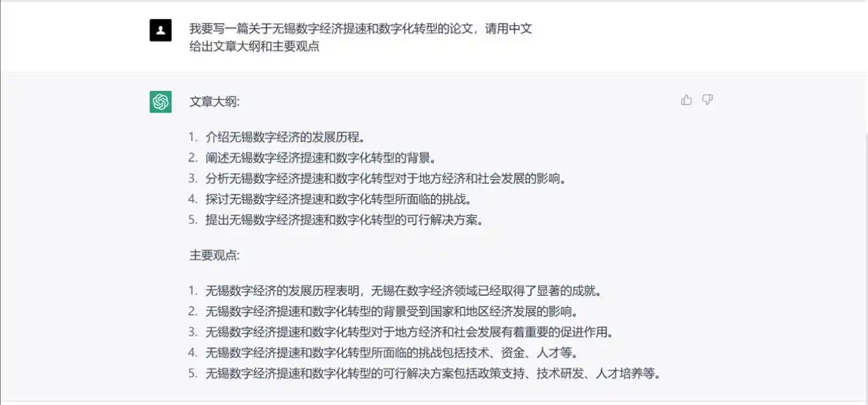Click the ChatGPT logo avatar
Screen dimensions: 868x405
(161, 101)
